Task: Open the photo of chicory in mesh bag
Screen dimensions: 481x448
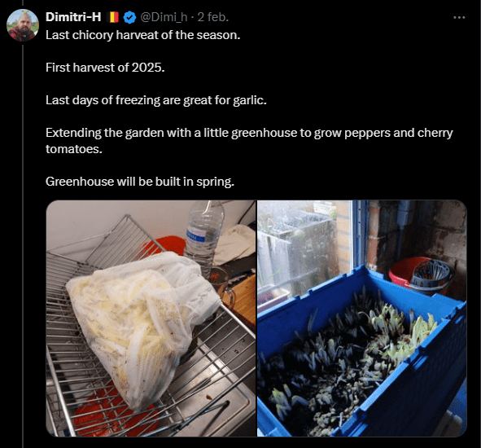Action: 151,318
